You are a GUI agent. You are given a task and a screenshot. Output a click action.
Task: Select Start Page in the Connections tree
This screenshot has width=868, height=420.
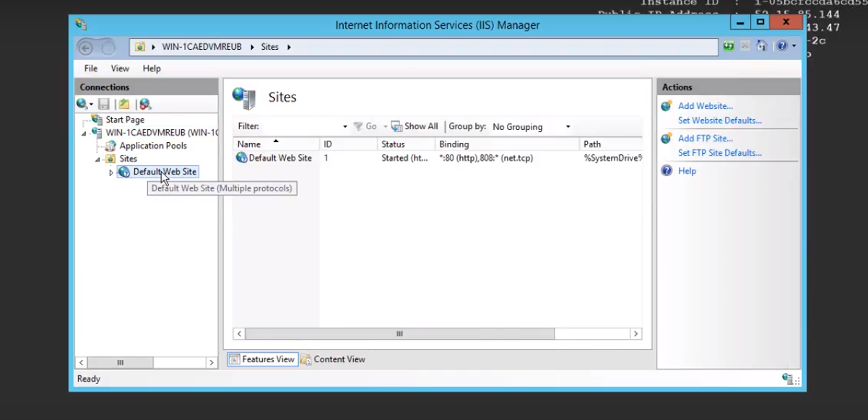click(x=125, y=120)
